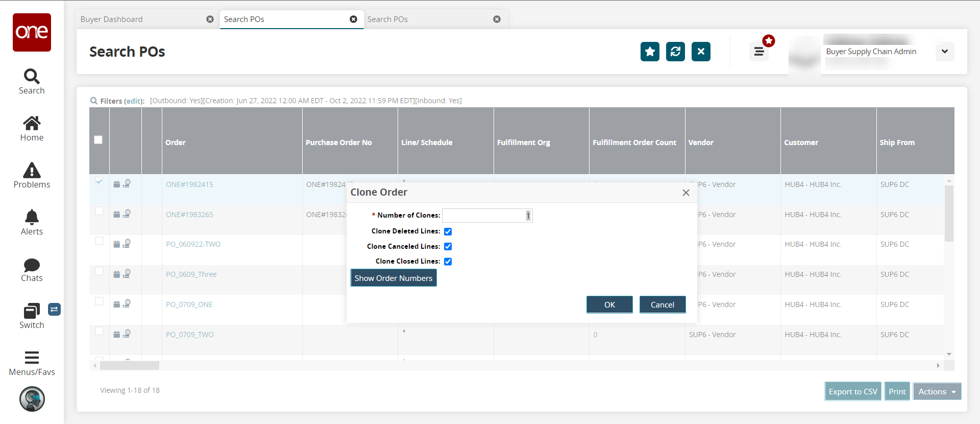Click calendar icon in PO_0709_TWO row
This screenshot has width=980, height=424.
pyautogui.click(x=117, y=335)
